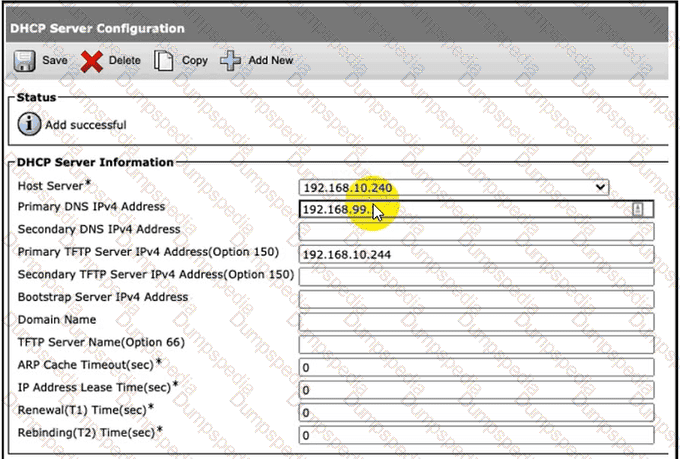Click the autofill icon inside Primary DNS field
680x459 pixels.
click(637, 209)
